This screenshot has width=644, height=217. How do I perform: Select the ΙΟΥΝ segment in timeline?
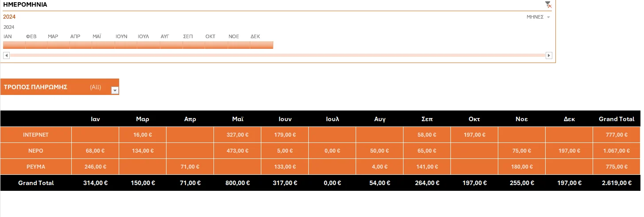[126, 45]
